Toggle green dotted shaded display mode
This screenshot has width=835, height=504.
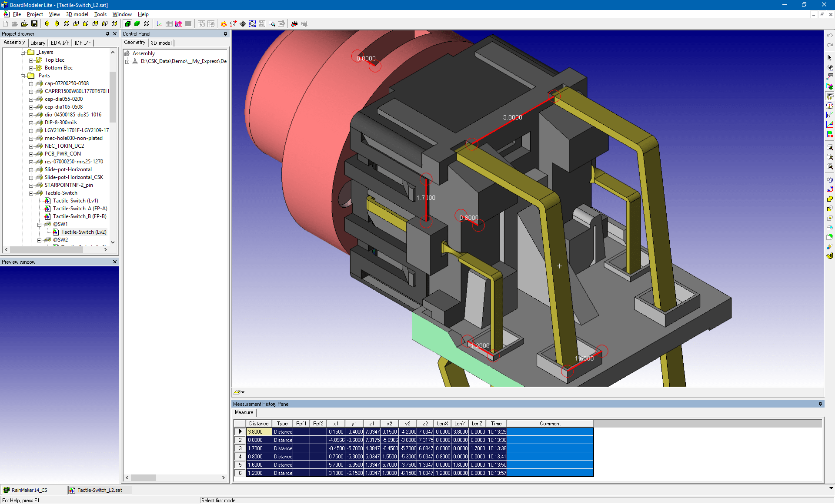point(137,24)
